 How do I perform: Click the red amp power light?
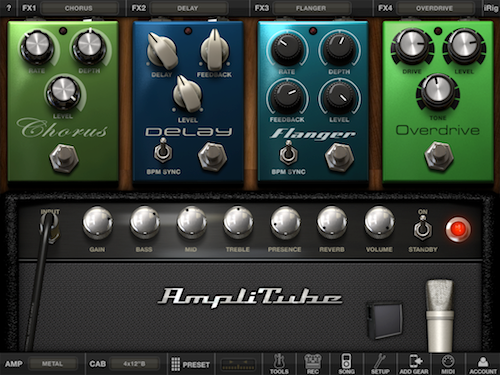(458, 229)
